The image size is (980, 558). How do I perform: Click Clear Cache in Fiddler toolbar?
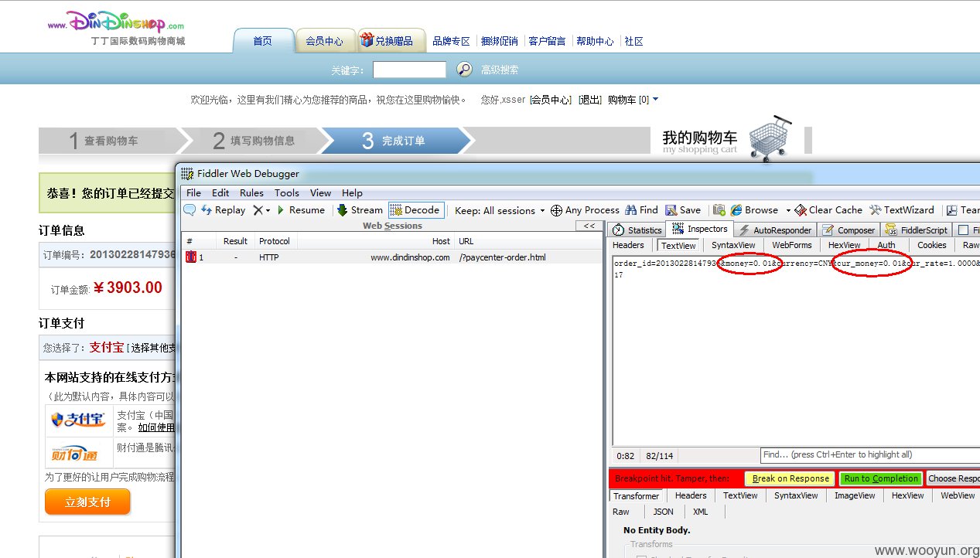[x=828, y=210]
